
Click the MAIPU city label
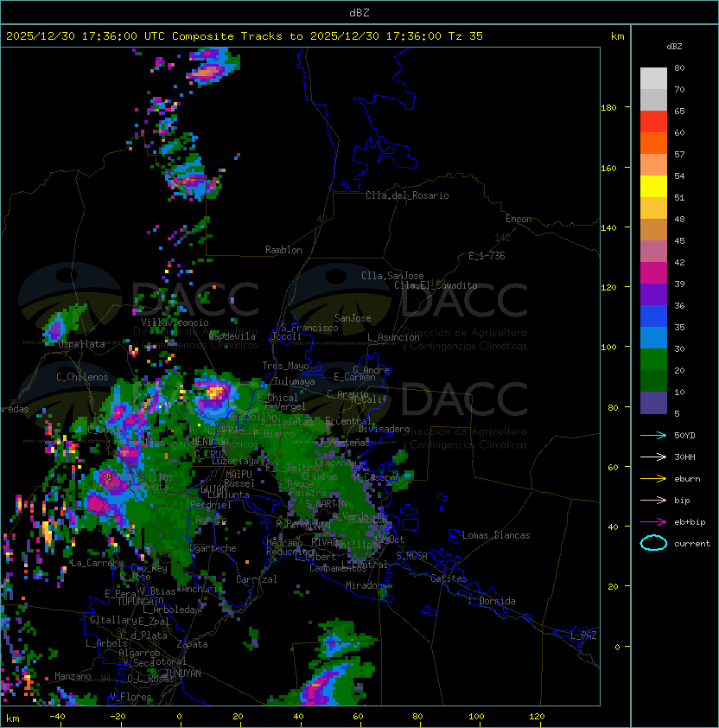[x=239, y=475]
